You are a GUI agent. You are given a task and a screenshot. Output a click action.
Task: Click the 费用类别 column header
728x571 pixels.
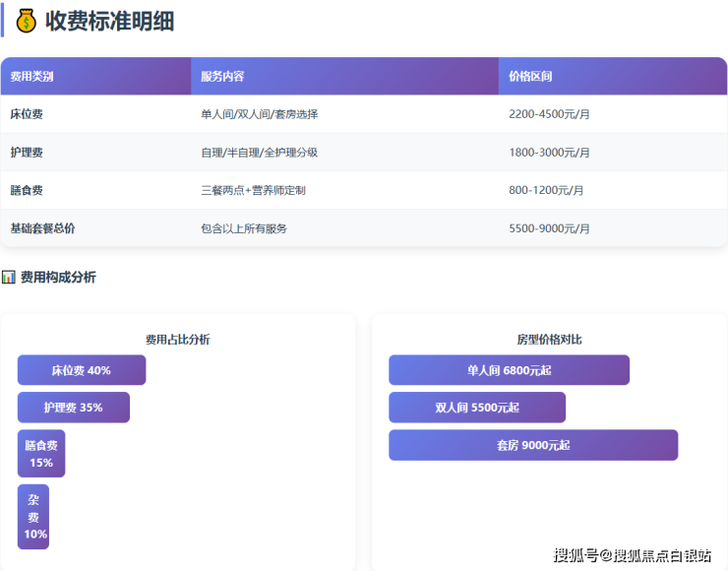(31, 76)
